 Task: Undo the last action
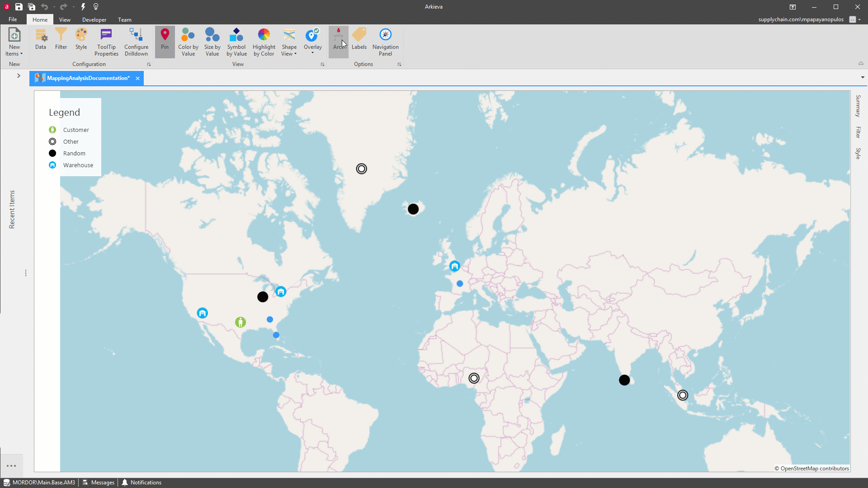(44, 7)
